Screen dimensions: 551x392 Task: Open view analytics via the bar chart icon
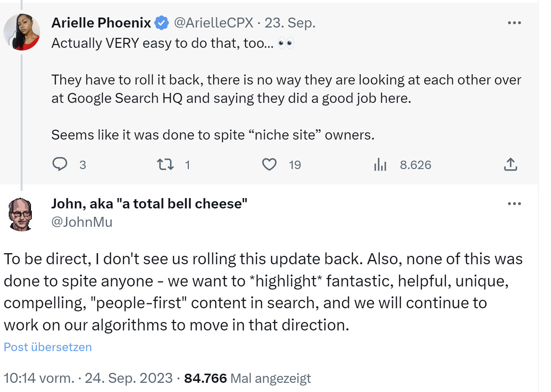(x=380, y=164)
